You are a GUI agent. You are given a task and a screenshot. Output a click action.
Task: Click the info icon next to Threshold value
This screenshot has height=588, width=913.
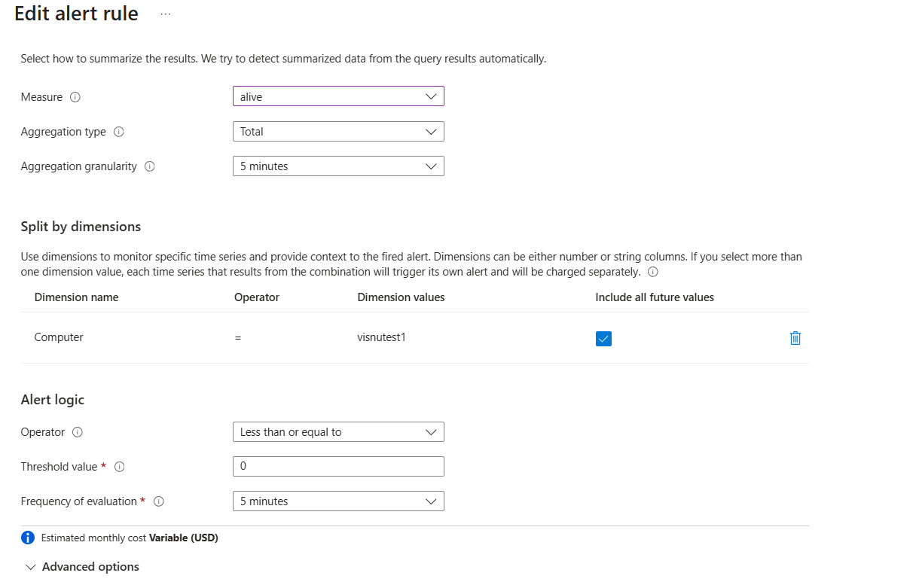[119, 467]
